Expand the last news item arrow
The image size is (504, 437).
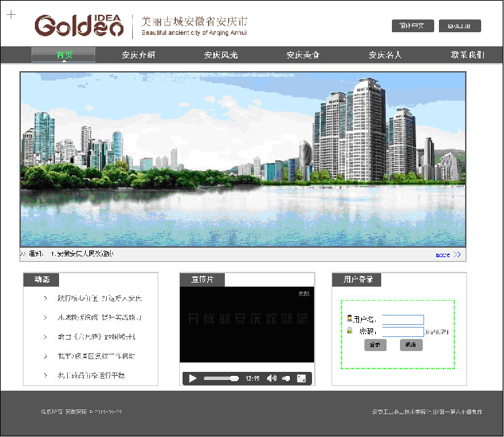pyautogui.click(x=45, y=375)
